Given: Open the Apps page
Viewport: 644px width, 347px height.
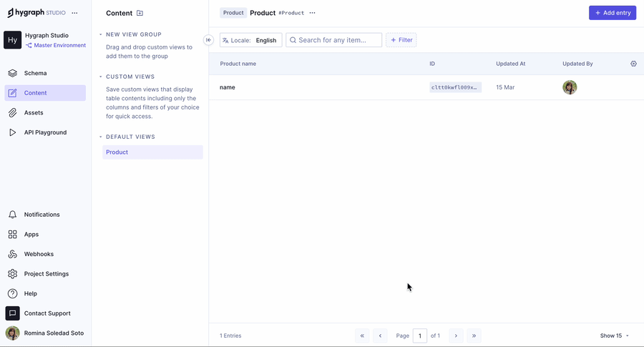Looking at the screenshot, I should tap(45, 234).
